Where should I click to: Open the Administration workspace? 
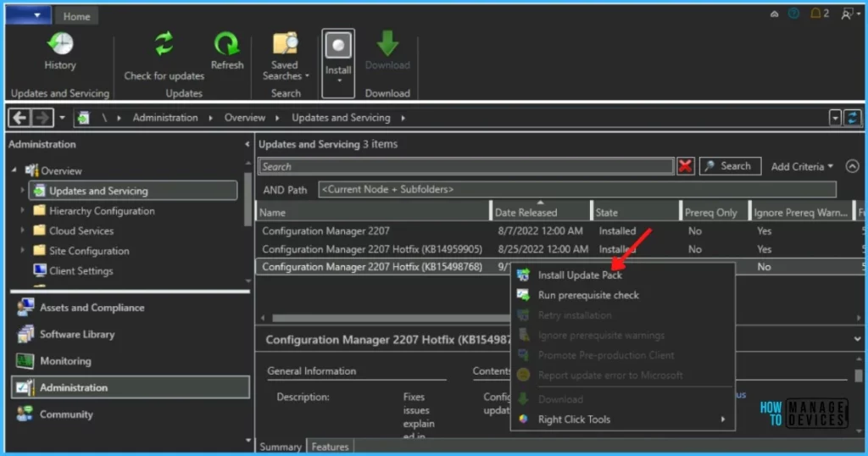click(130, 387)
